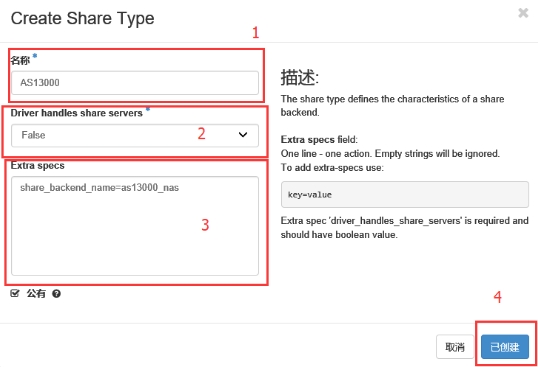
Task: Click the blue 已创建 button
Action: 505,347
